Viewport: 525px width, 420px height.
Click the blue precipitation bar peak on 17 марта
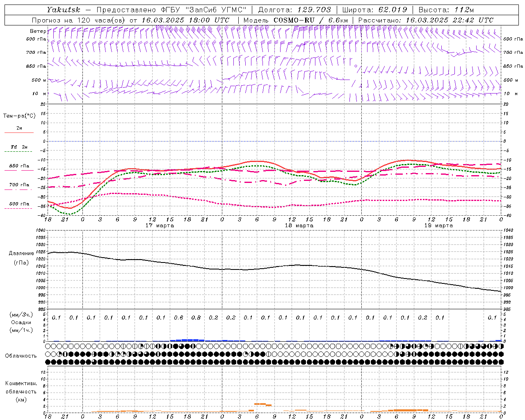point(190,340)
